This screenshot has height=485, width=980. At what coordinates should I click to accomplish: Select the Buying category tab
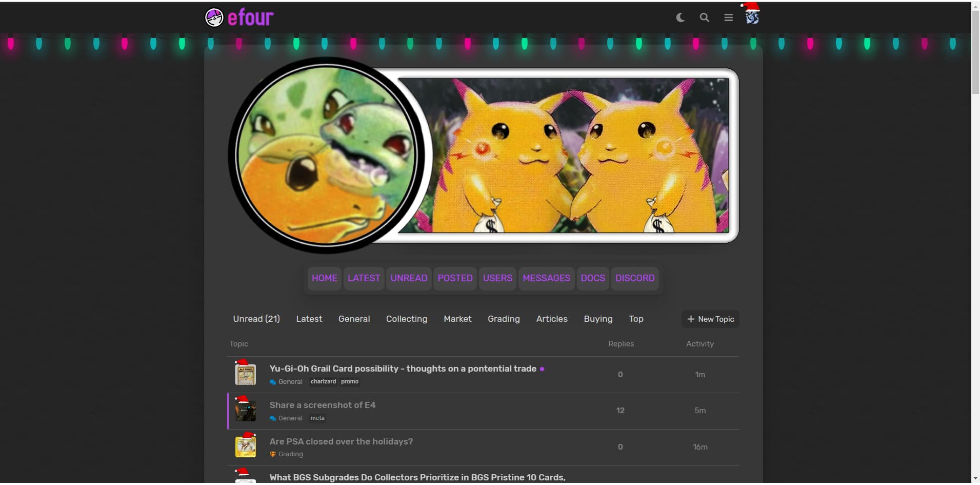tap(598, 319)
